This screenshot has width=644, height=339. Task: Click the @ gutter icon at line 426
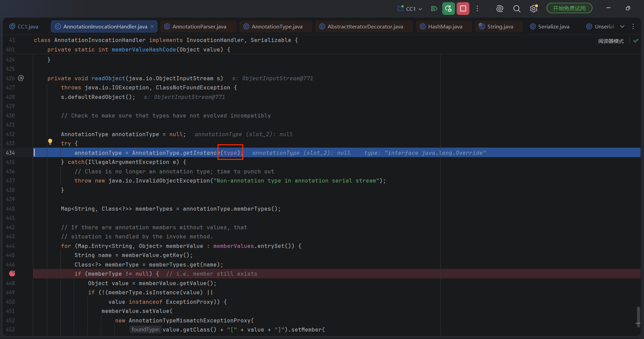click(x=21, y=78)
